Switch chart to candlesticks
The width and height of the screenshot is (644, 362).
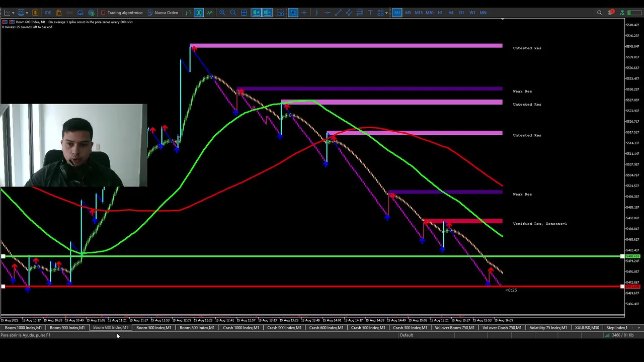199,13
